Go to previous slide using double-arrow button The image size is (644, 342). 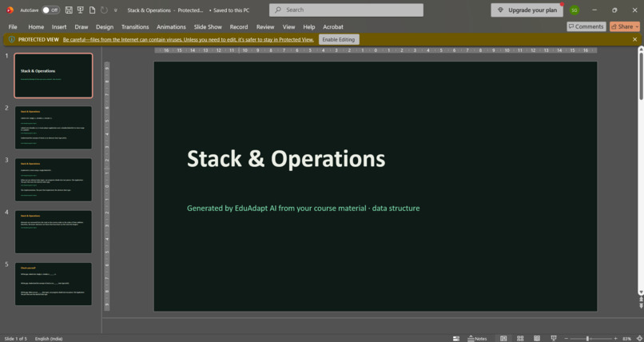tap(641, 300)
